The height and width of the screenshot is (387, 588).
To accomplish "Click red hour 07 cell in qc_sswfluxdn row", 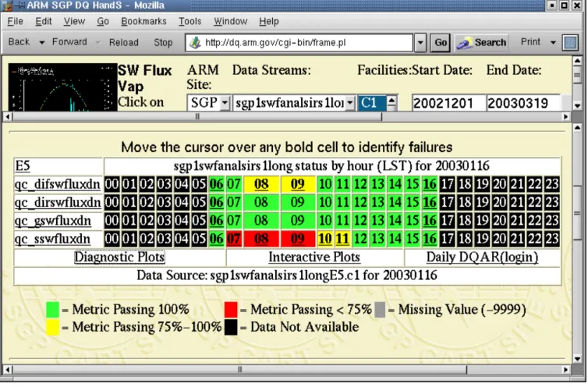I will click(234, 239).
